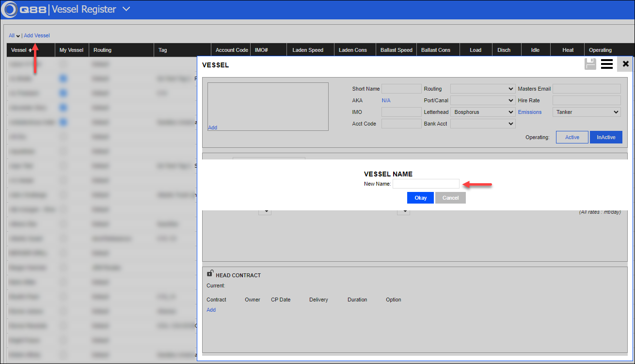Click the sort arrow in Vessel column
This screenshot has height=364, width=635.
(31, 50)
